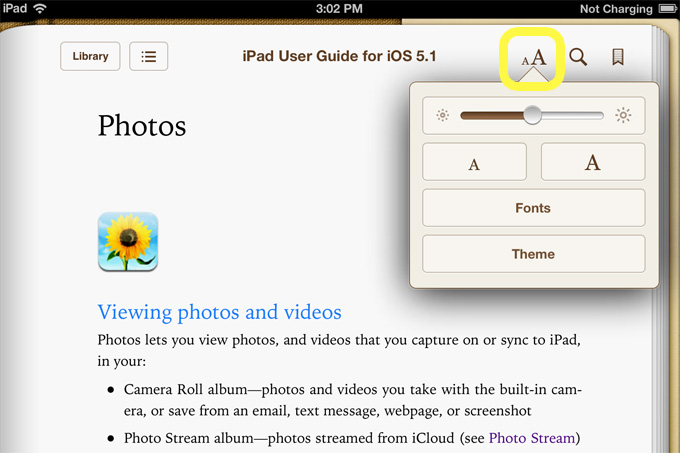Tap the Wi-Fi status icon
The image size is (680, 453).
[40, 9]
